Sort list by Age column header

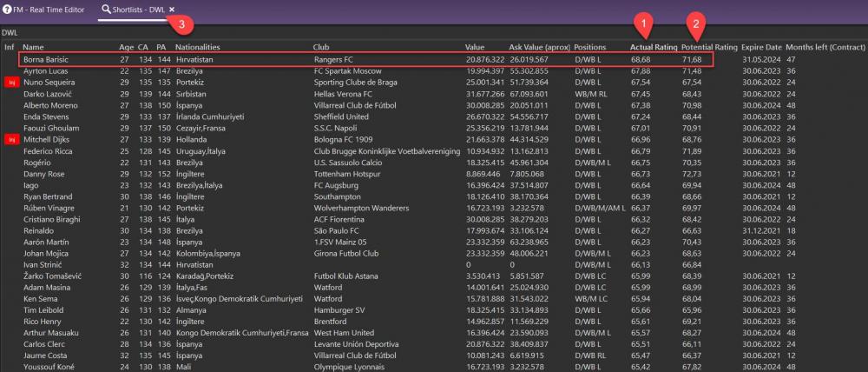pyautogui.click(x=126, y=47)
